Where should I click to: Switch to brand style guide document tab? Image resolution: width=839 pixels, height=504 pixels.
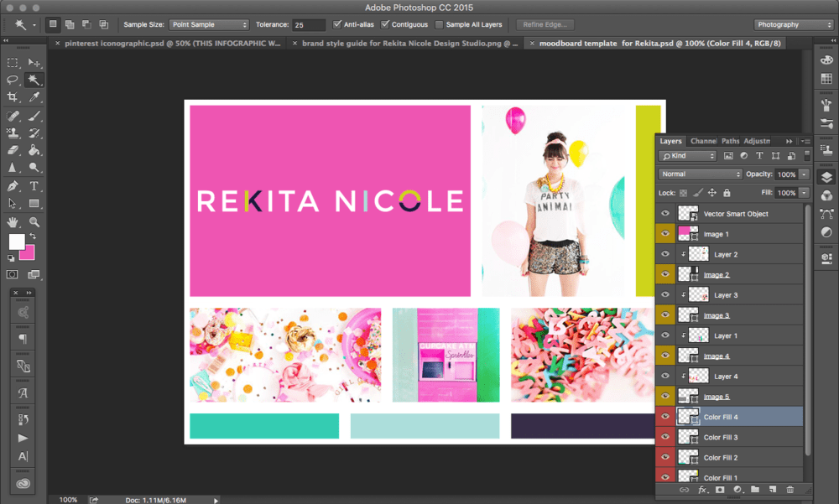pyautogui.click(x=409, y=44)
